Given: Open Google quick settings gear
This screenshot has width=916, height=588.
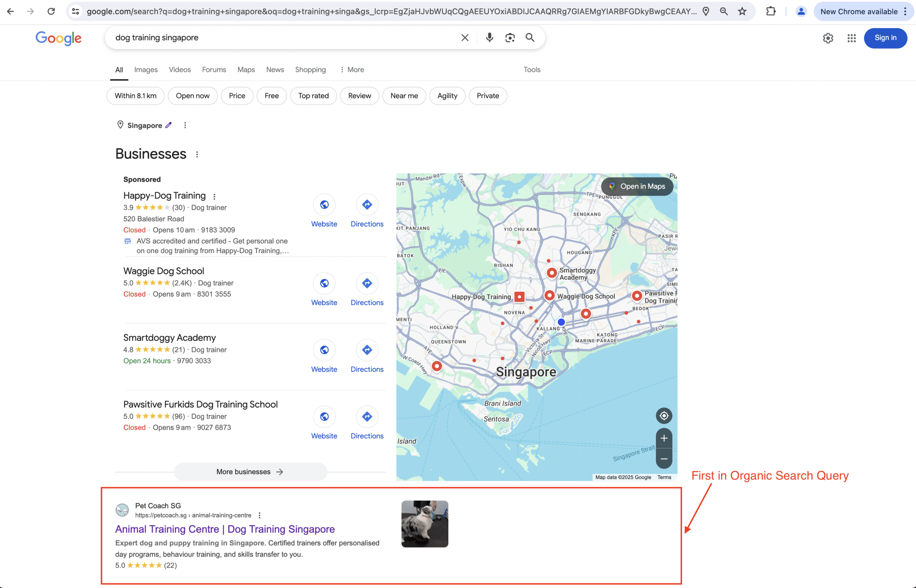Looking at the screenshot, I should [827, 38].
